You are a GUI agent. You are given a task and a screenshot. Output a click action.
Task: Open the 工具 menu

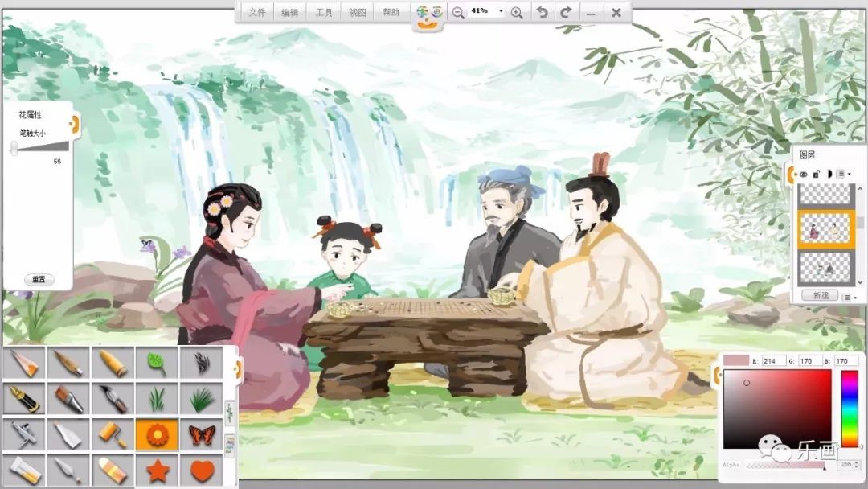[324, 13]
